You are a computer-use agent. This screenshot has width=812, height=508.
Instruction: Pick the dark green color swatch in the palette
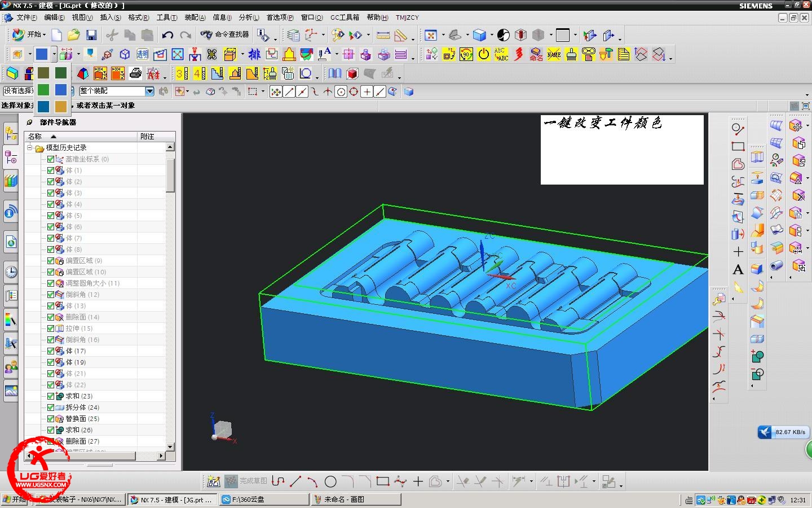tap(61, 73)
